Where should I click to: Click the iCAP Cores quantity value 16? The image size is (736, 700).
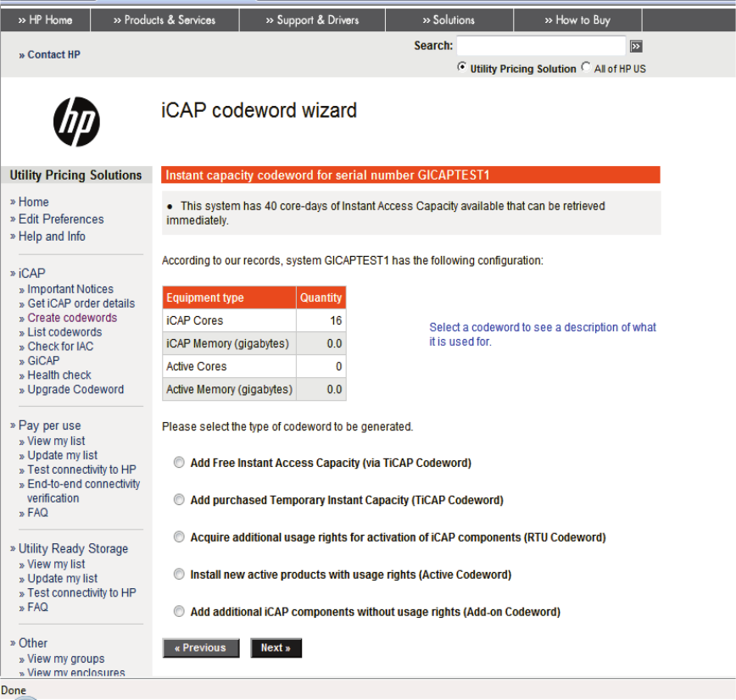336,320
